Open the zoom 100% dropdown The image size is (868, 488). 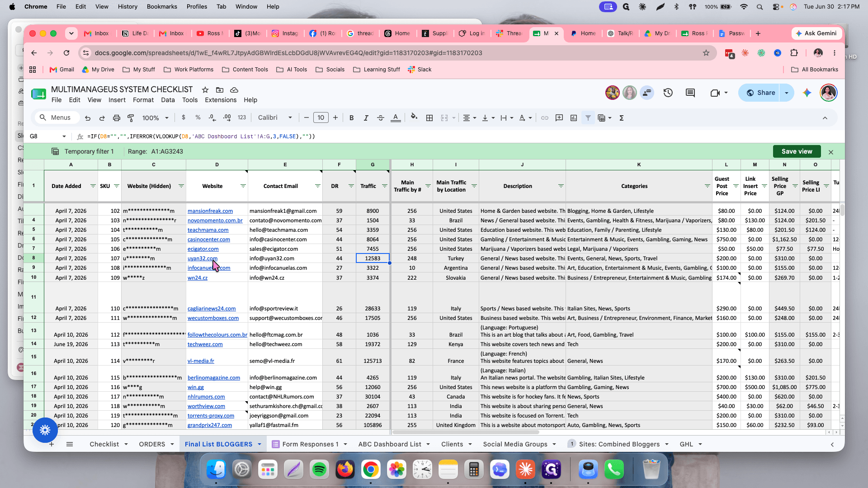155,118
